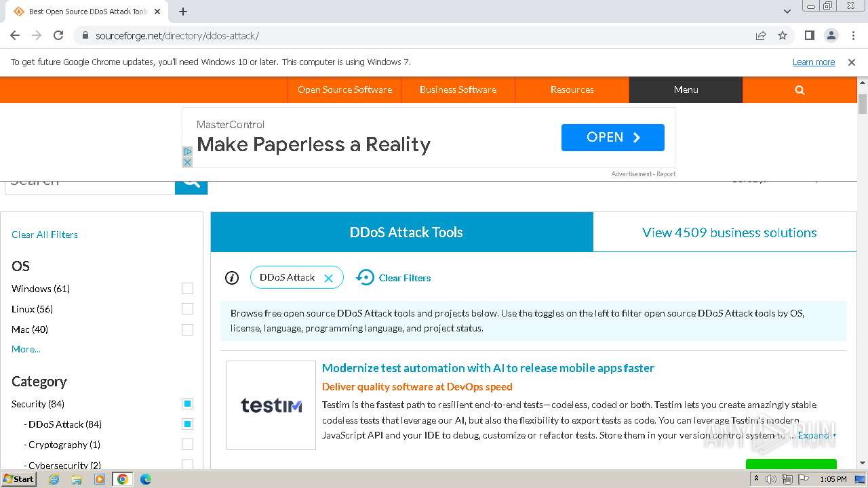868x488 pixels.
Task: Uncheck the DDoS Attack (84) checkbox
Action: pyautogui.click(x=188, y=424)
